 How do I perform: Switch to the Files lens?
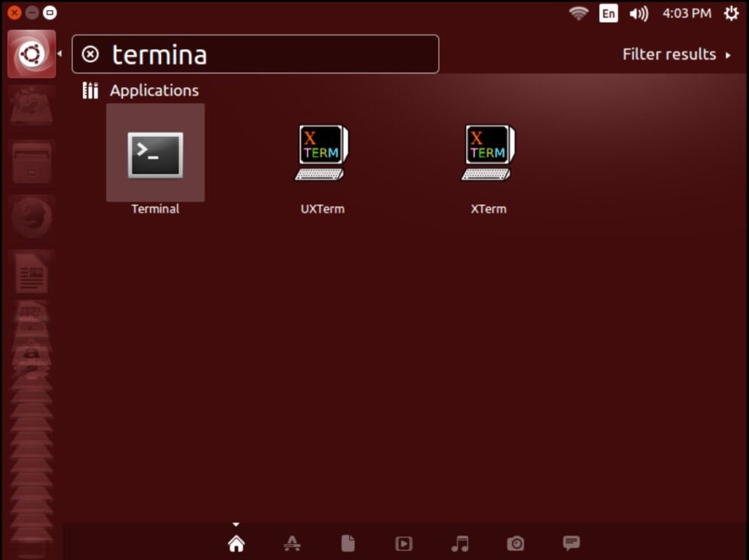[347, 543]
